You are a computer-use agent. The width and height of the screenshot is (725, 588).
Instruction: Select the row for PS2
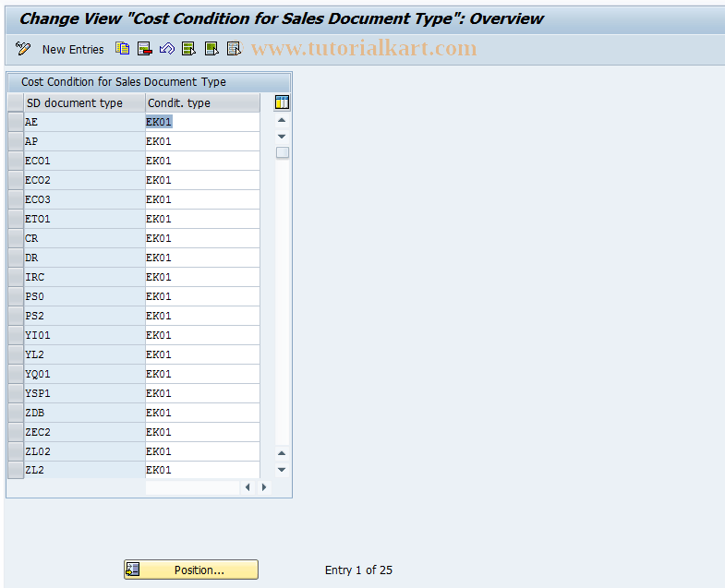click(x=16, y=317)
